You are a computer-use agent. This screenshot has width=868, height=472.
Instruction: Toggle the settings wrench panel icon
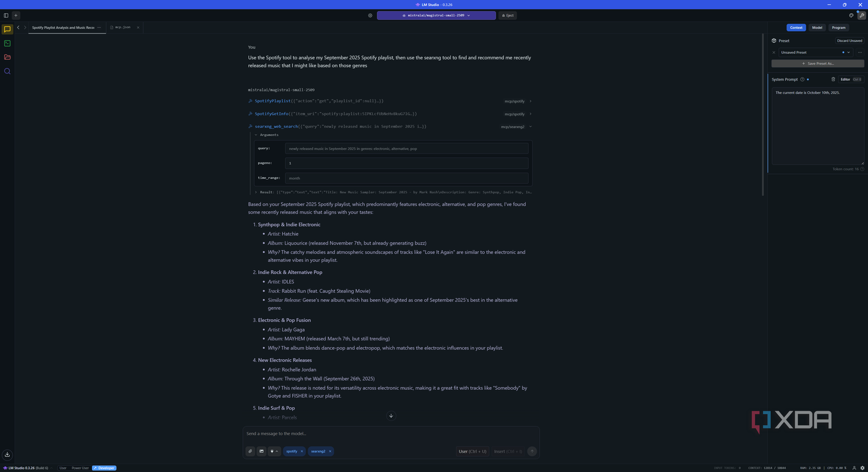coord(862,16)
